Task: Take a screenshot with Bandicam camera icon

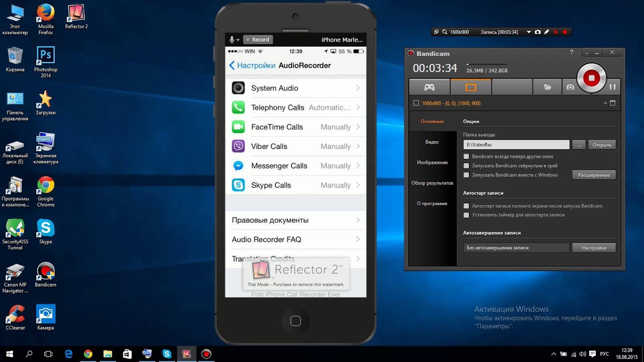Action: (x=570, y=87)
